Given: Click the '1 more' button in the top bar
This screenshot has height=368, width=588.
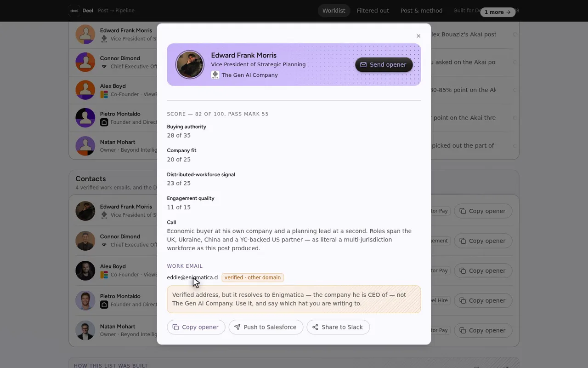Looking at the screenshot, I should point(498,12).
